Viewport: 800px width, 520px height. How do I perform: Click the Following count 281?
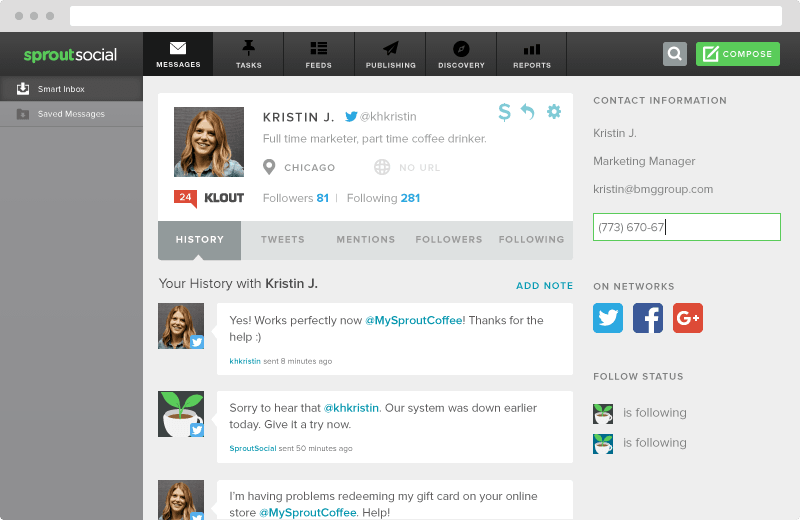point(410,198)
